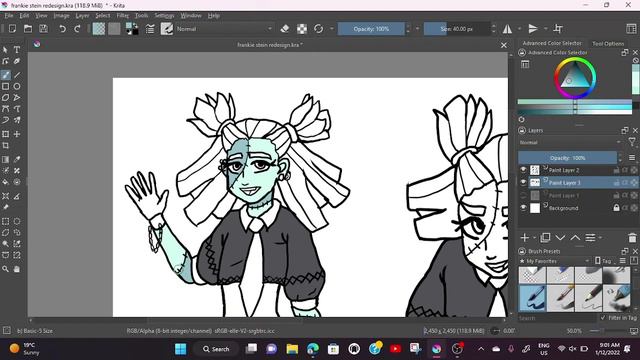Select the Move tool
Viewport: 640px width, 360px height.
(x=17, y=134)
